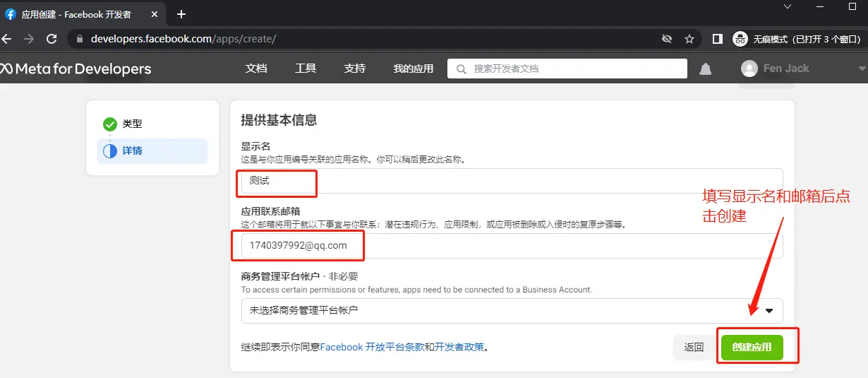Click the bookmark star icon
This screenshot has height=378, width=868.
click(689, 39)
